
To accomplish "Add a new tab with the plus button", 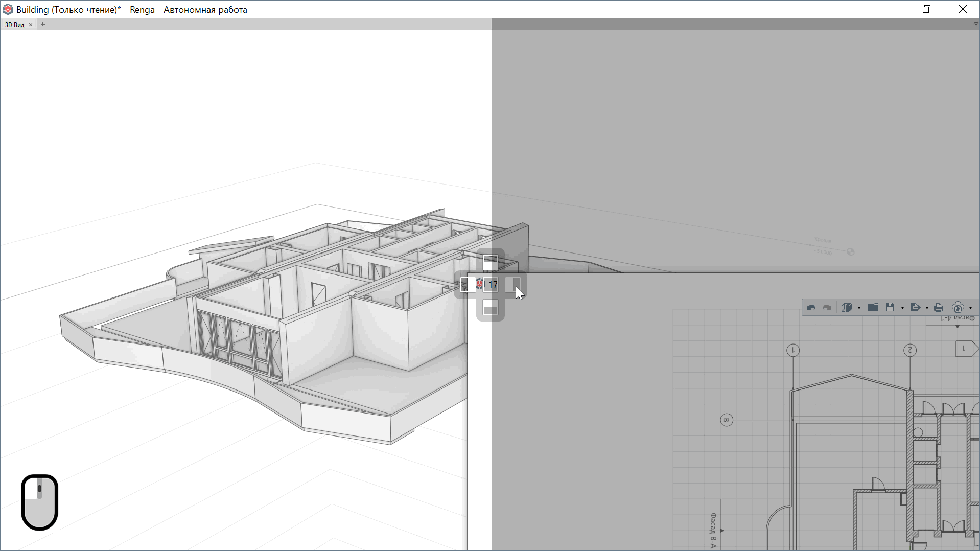I will [43, 24].
